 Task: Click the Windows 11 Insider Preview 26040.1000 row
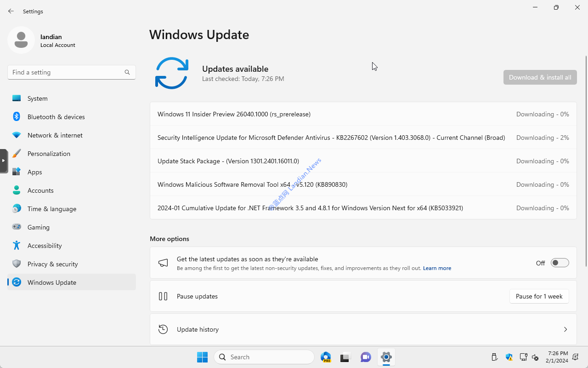pyautogui.click(x=363, y=114)
